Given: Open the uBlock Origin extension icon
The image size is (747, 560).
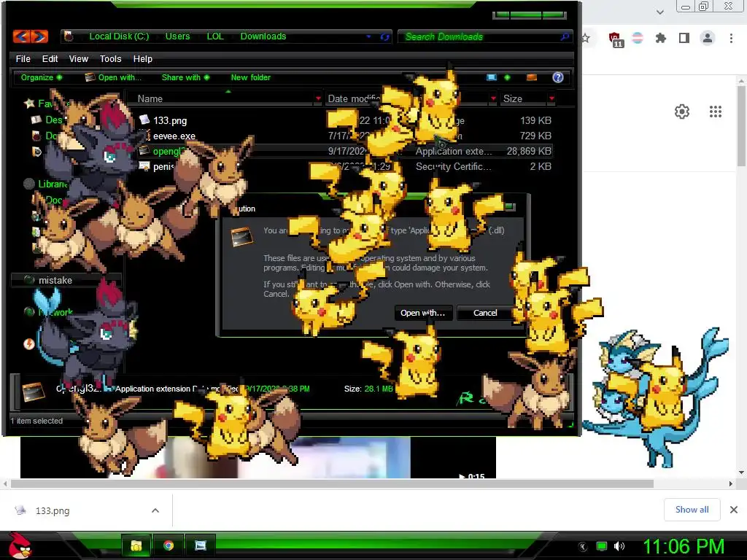Looking at the screenshot, I should (615, 39).
